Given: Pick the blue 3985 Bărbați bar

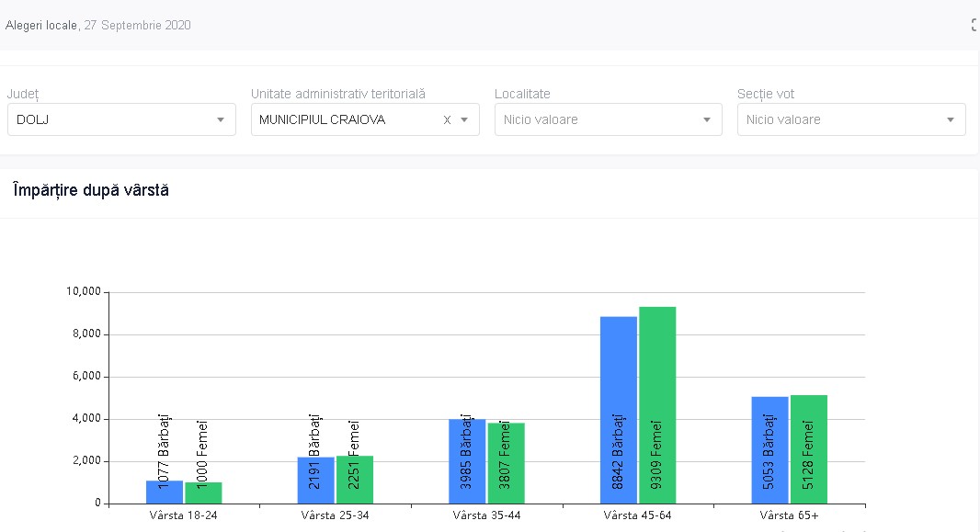Looking at the screenshot, I should point(467,461).
